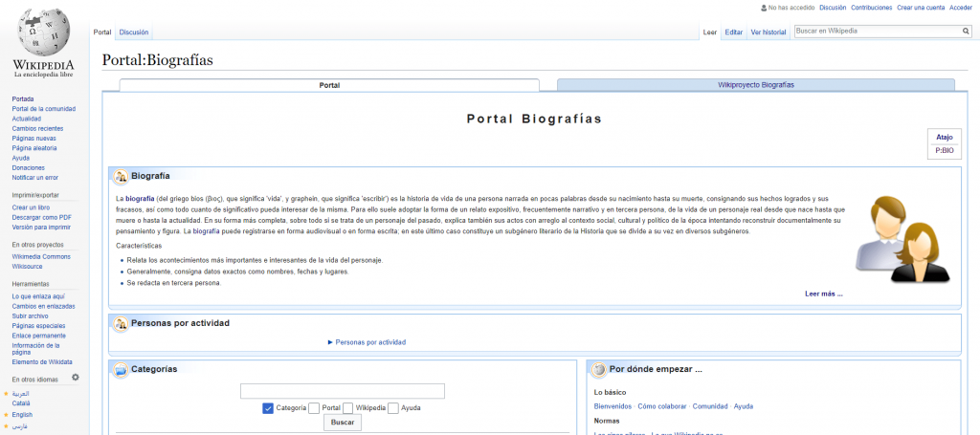Switch to the Portal page tab
This screenshot has height=435, width=980.
pos(101,32)
